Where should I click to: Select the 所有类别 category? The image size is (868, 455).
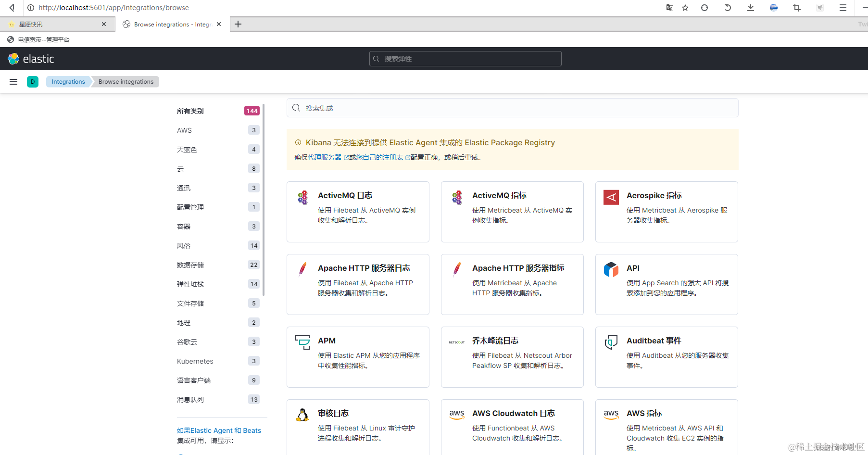218,111
